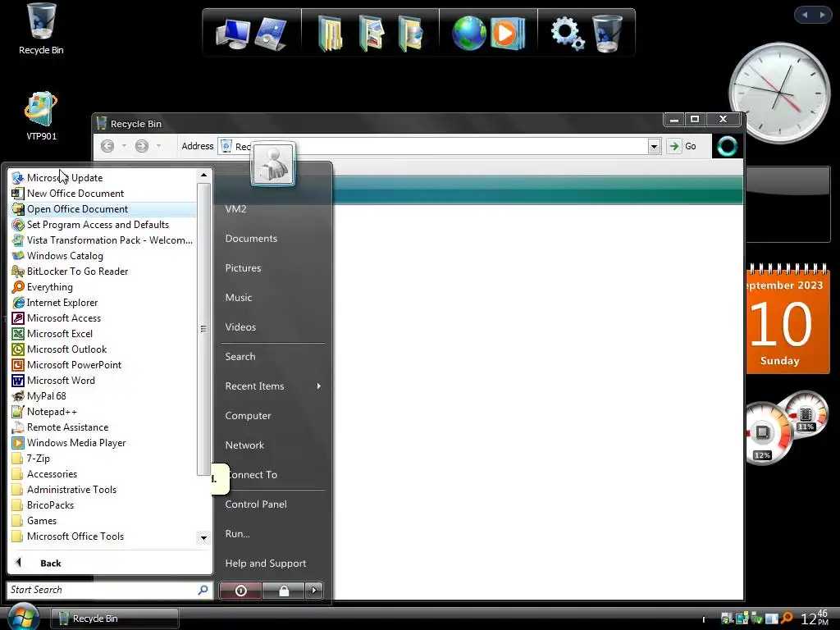The width and height of the screenshot is (840, 630).
Task: Lock the computer with padlock button
Action: 283,591
